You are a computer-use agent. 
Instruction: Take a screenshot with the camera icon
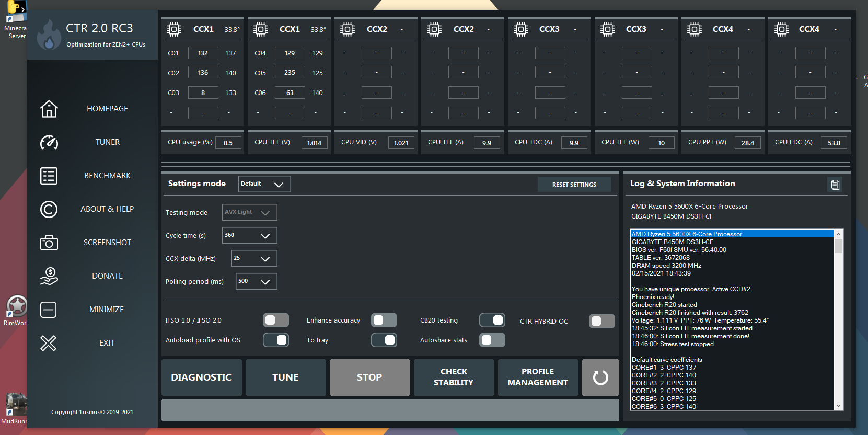pyautogui.click(x=49, y=243)
